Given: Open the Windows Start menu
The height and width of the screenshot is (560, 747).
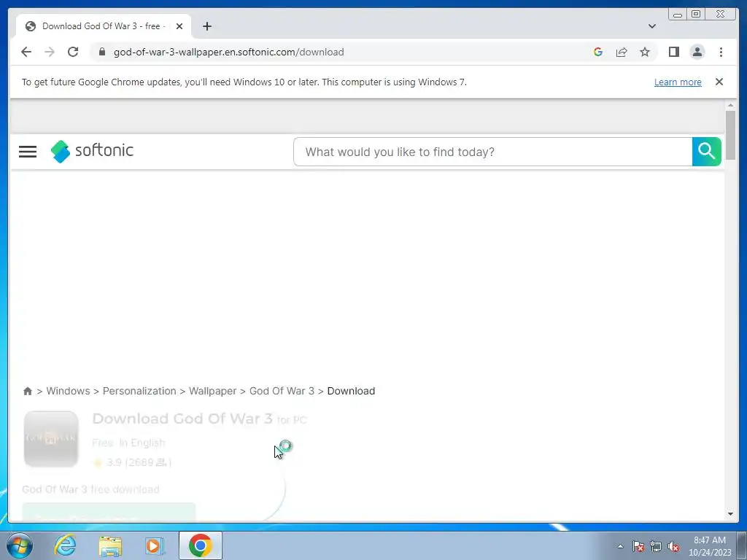Looking at the screenshot, I should 20,545.
